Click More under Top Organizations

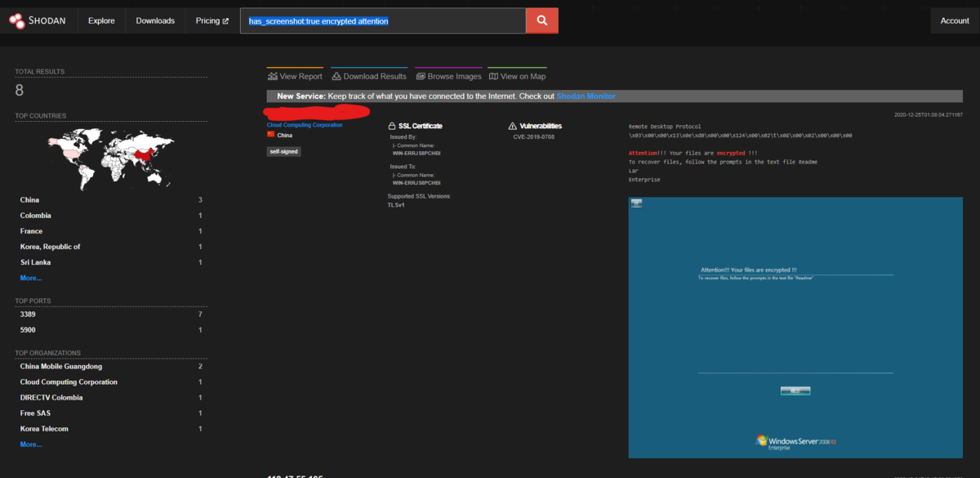31,444
